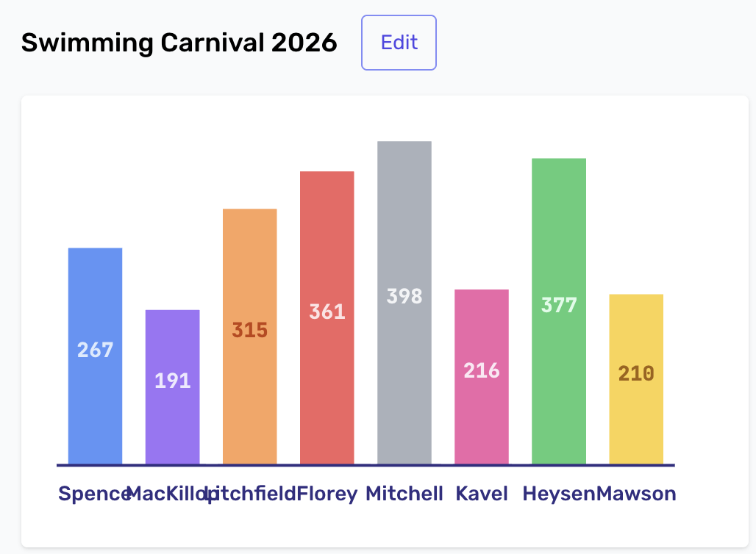The width and height of the screenshot is (756, 554).
Task: Click the Mawson axis label
Action: [x=637, y=494]
